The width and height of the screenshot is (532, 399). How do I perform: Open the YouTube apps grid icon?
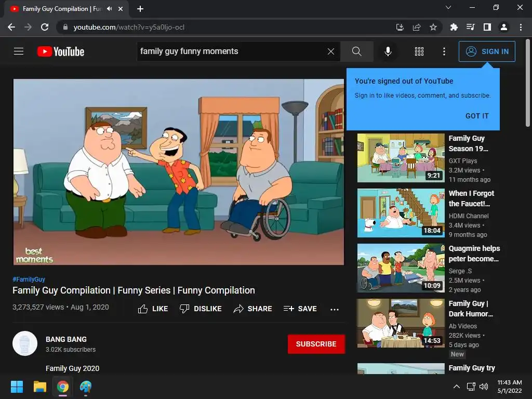(x=419, y=51)
